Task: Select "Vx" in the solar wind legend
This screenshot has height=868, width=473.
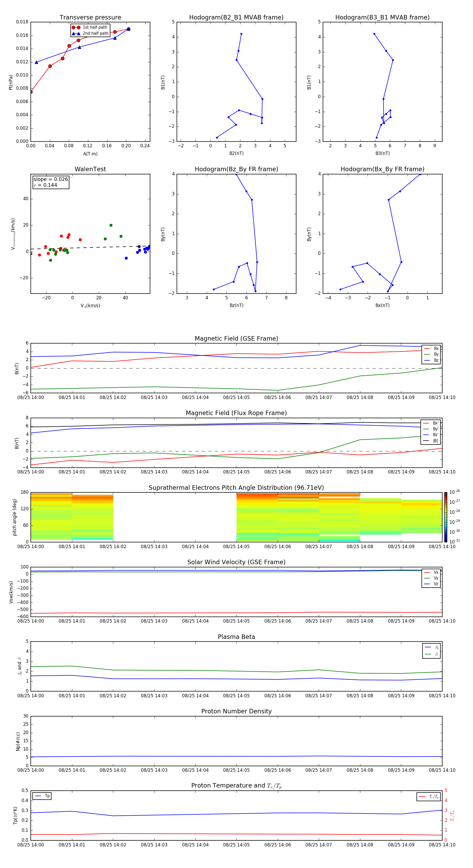Action: click(x=431, y=572)
